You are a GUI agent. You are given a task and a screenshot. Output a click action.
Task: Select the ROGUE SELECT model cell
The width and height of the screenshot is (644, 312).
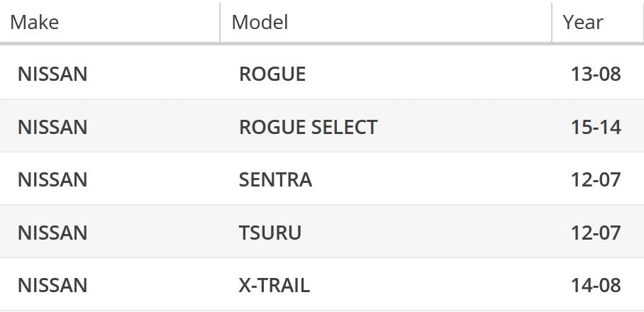(308, 127)
